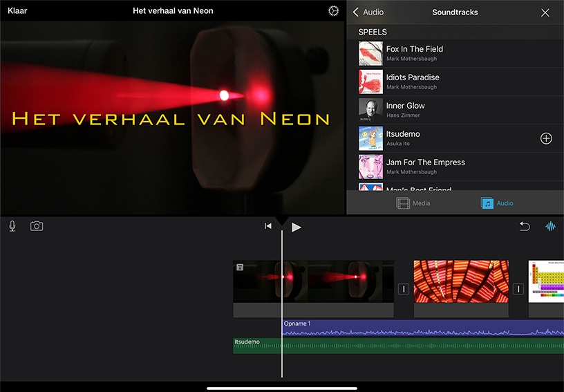Switch to the Audio tab
Viewport: 564px width, 392px height.
[x=497, y=203]
